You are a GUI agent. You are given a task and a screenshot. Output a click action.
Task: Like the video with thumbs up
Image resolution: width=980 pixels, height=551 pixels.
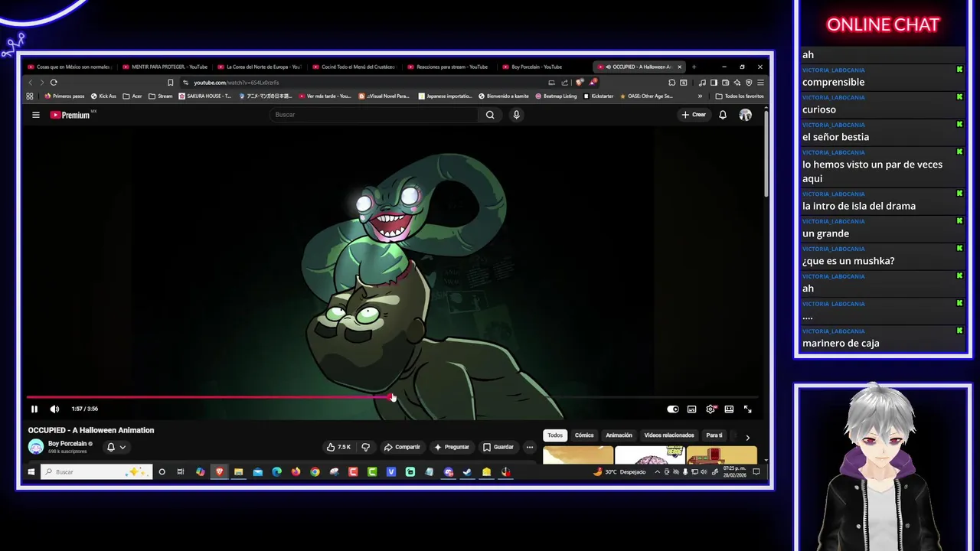(338, 447)
